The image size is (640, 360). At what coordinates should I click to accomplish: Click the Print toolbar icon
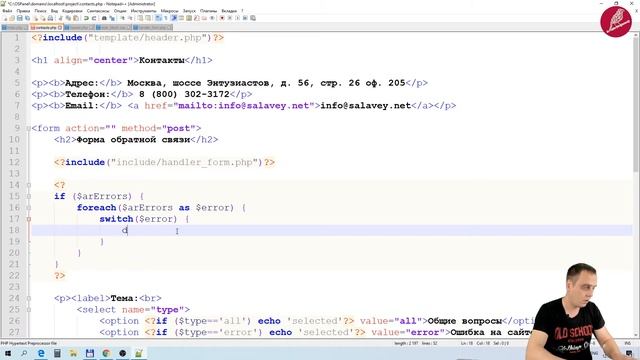click(50, 18)
